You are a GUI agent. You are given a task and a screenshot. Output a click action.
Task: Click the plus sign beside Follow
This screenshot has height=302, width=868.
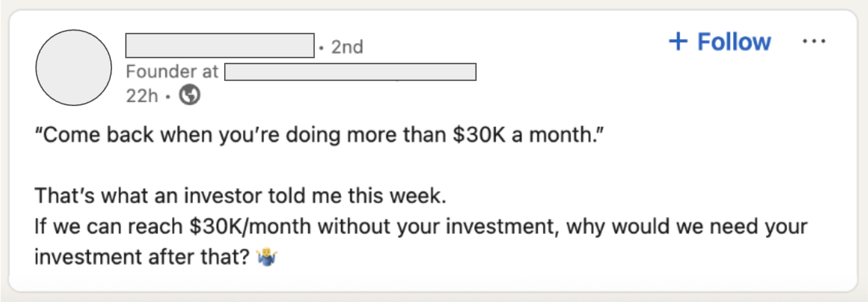tap(678, 41)
